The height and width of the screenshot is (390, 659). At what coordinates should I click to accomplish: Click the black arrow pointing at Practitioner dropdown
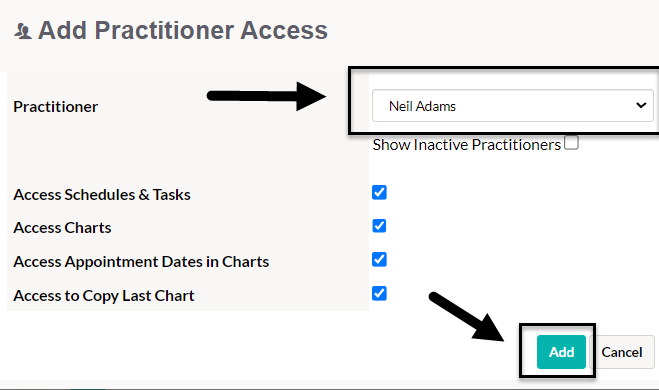click(266, 96)
